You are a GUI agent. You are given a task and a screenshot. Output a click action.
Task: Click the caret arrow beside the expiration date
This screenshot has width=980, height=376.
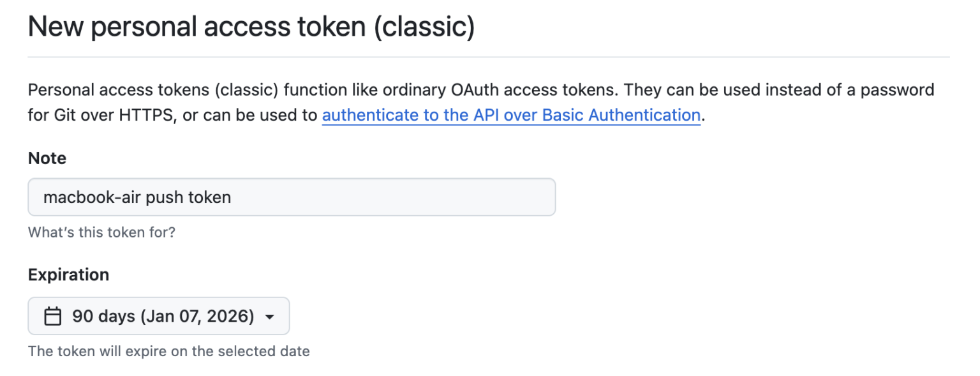(x=270, y=317)
